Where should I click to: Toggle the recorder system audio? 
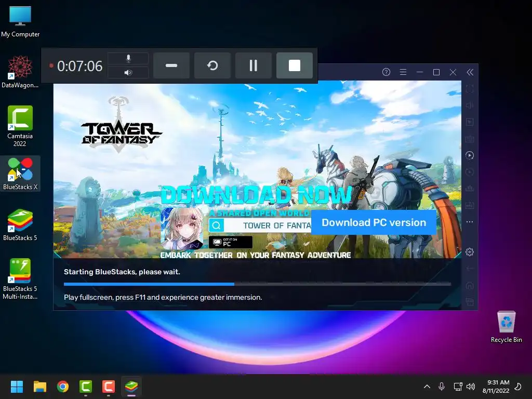128,72
